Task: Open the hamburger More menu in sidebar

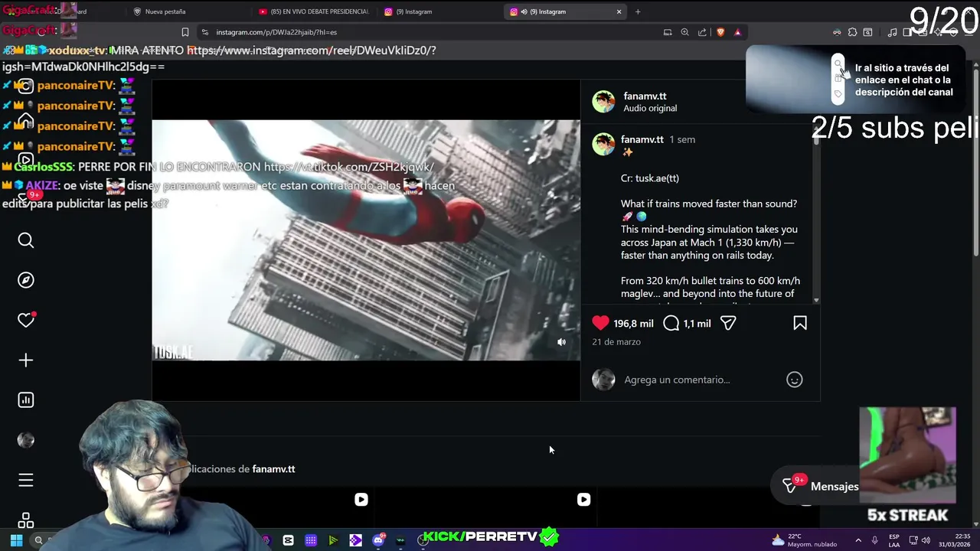Action: 26,480
